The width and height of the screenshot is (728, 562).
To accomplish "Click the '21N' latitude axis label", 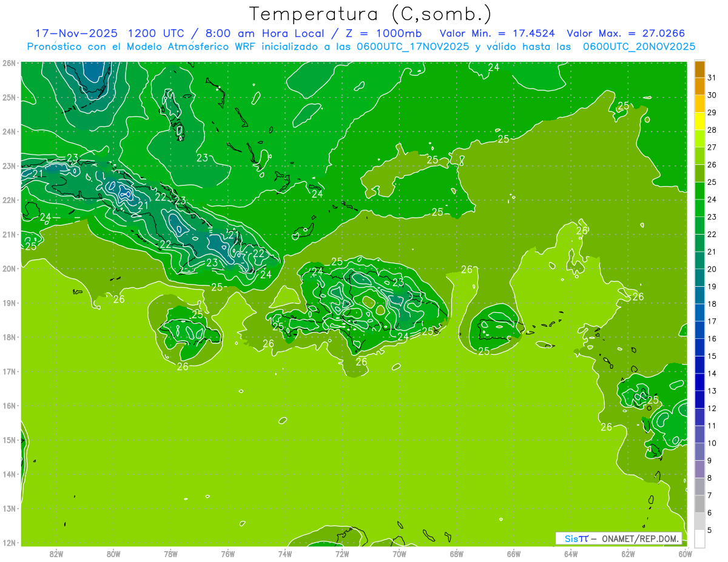I will coord(8,235).
